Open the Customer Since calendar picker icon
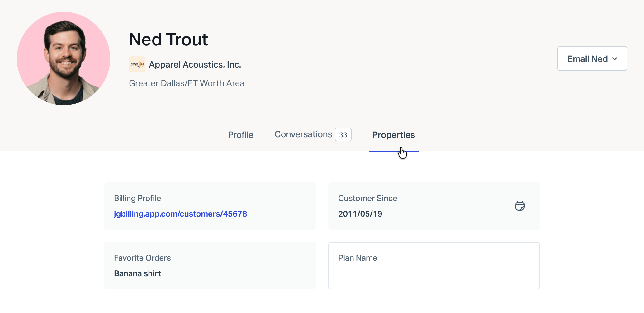 coord(520,206)
